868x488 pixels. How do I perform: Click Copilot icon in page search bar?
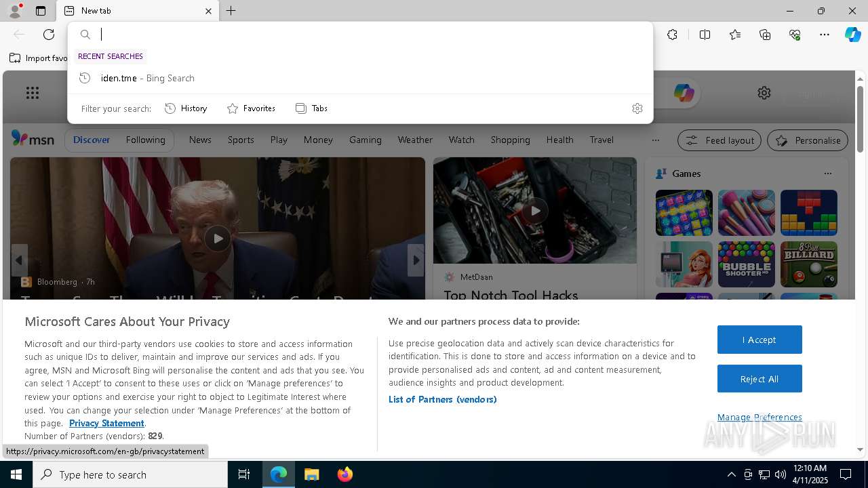[684, 93]
